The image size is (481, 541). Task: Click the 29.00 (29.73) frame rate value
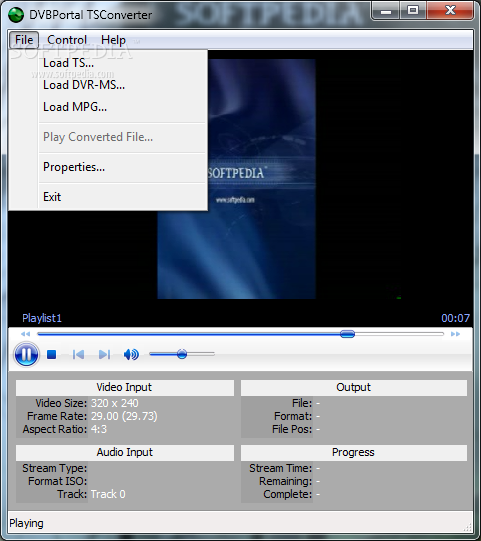pos(124,416)
